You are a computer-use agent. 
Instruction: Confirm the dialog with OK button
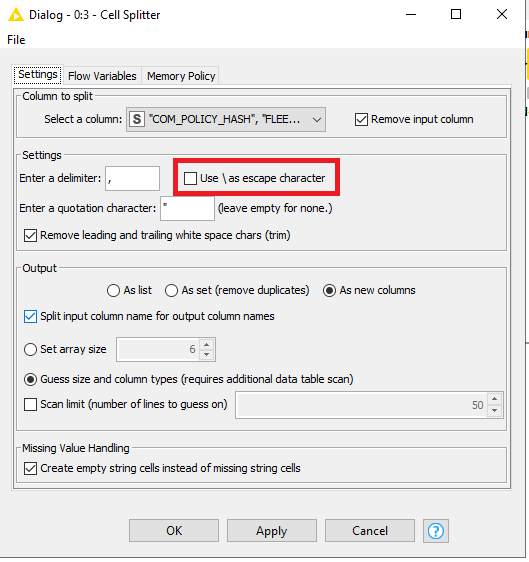pos(174,531)
